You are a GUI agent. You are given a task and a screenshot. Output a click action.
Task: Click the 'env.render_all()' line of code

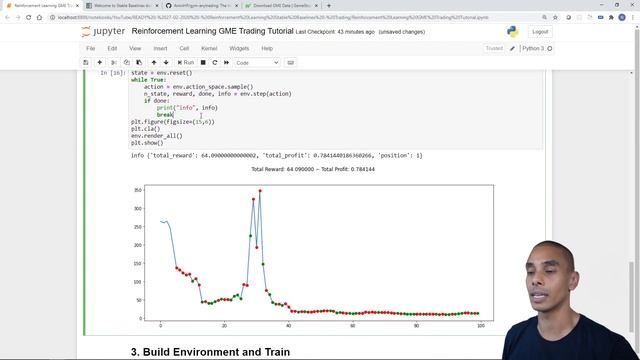click(x=157, y=136)
